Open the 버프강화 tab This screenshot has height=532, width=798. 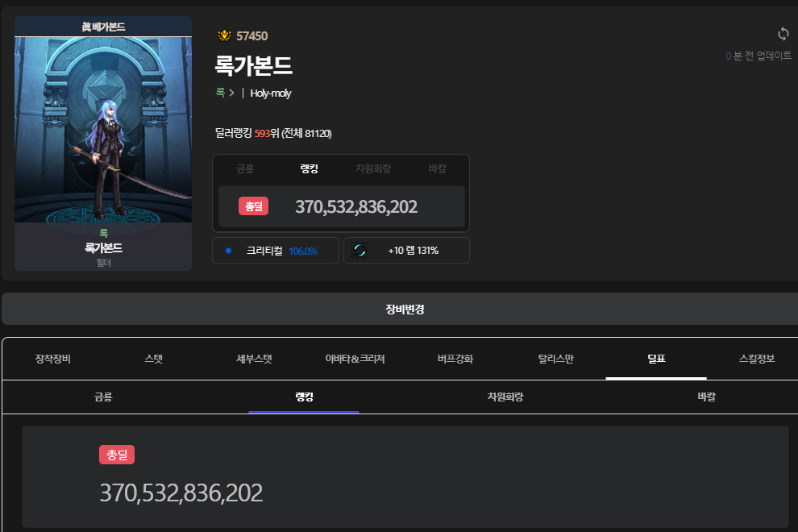click(455, 359)
